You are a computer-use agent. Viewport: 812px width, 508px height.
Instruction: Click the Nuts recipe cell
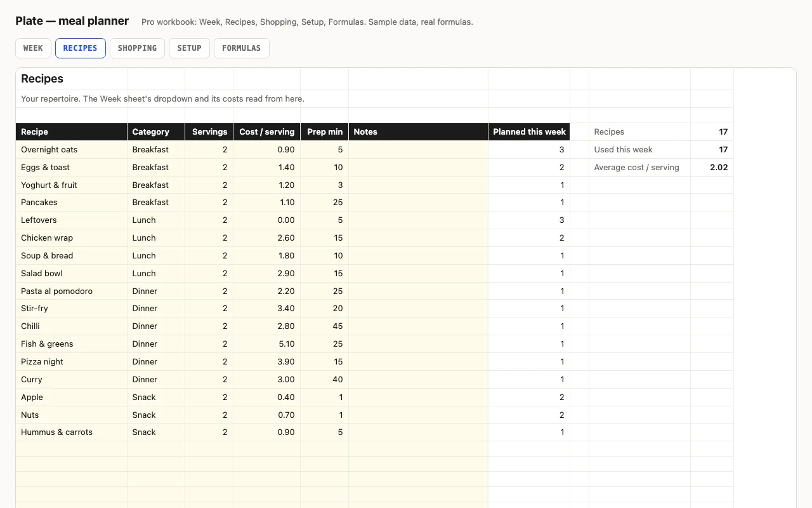click(x=72, y=415)
